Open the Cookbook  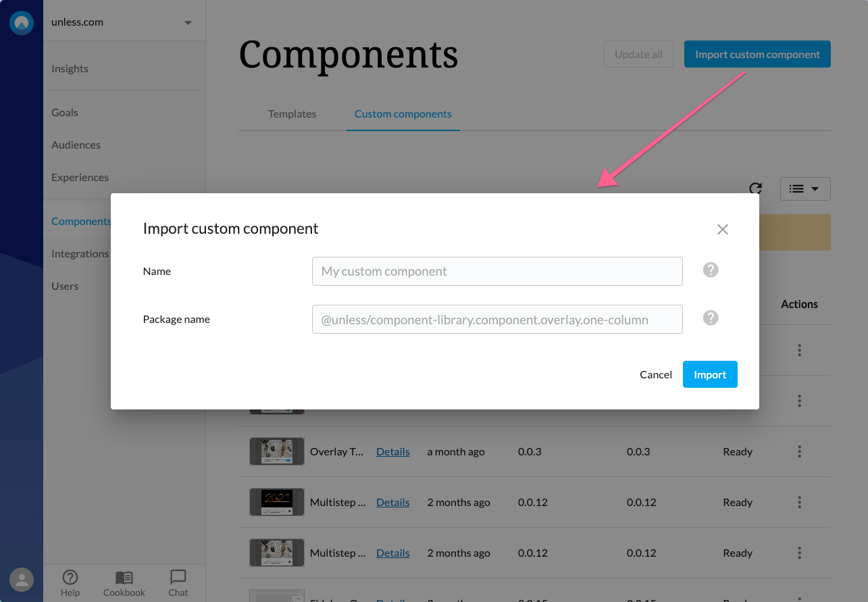pyautogui.click(x=124, y=582)
